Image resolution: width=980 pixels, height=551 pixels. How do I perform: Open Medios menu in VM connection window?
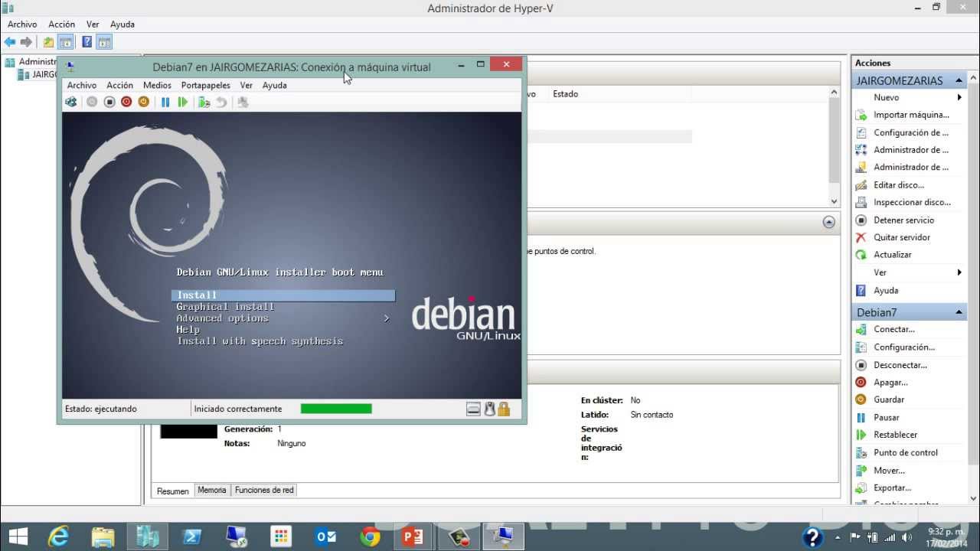pyautogui.click(x=157, y=85)
